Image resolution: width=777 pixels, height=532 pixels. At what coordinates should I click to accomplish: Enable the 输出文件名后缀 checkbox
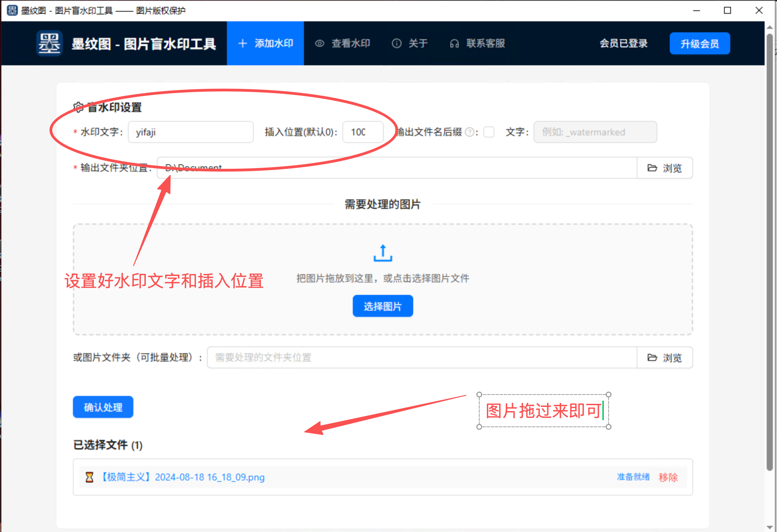[x=489, y=132]
